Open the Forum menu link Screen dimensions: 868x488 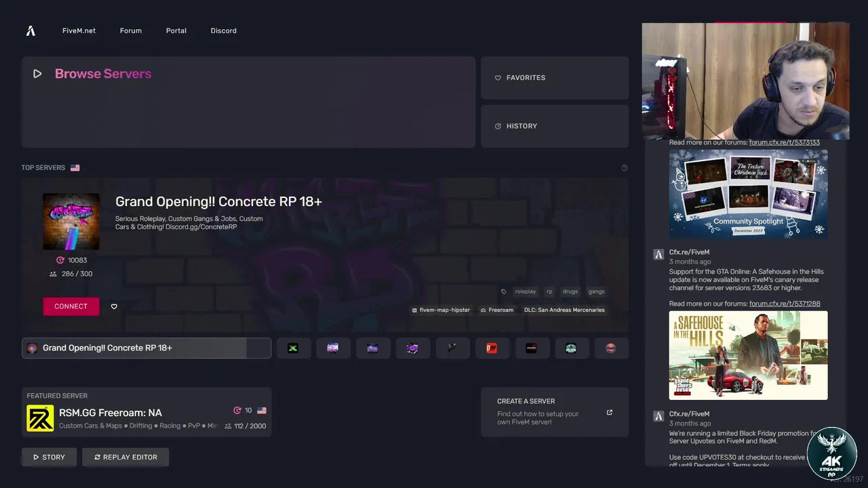point(131,30)
